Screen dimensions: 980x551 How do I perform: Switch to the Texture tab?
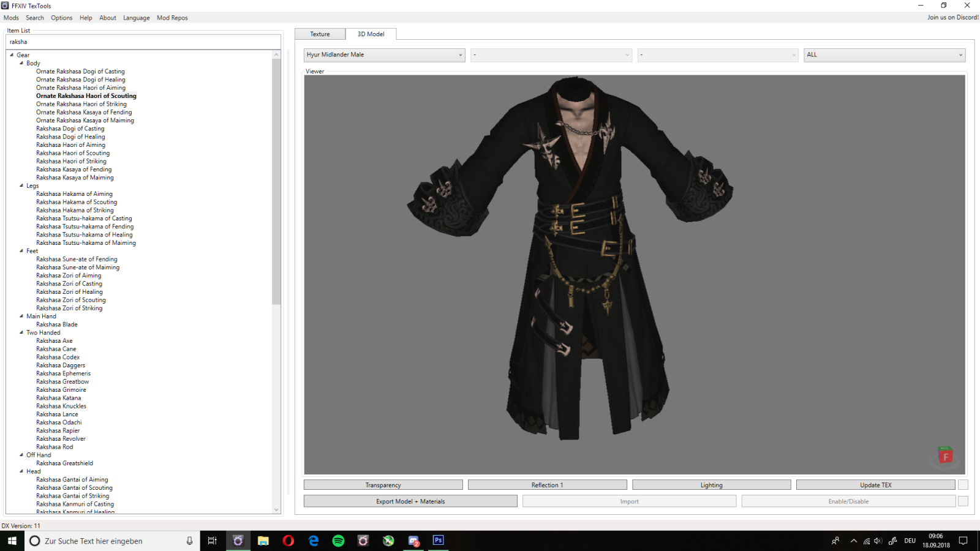coord(320,34)
